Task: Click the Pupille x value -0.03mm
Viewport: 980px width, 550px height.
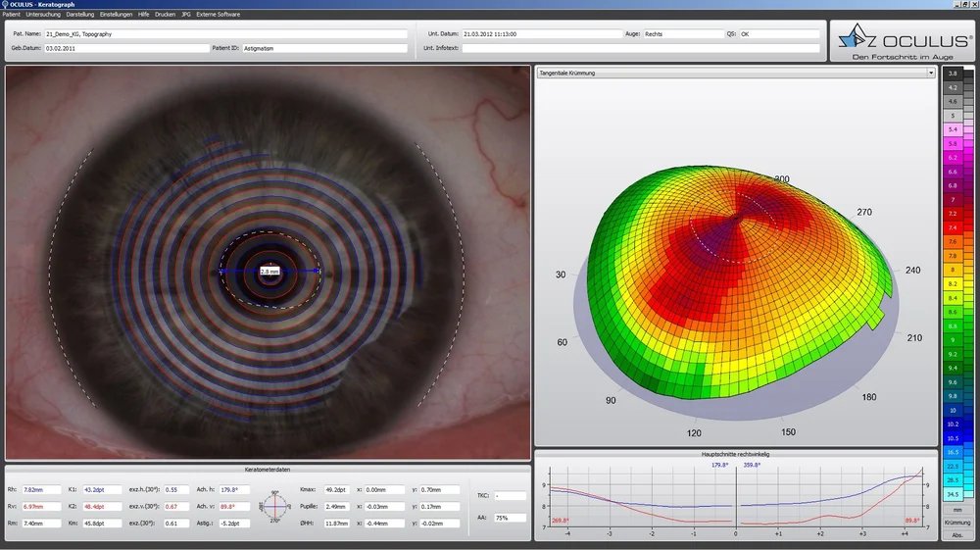Action: (x=385, y=507)
